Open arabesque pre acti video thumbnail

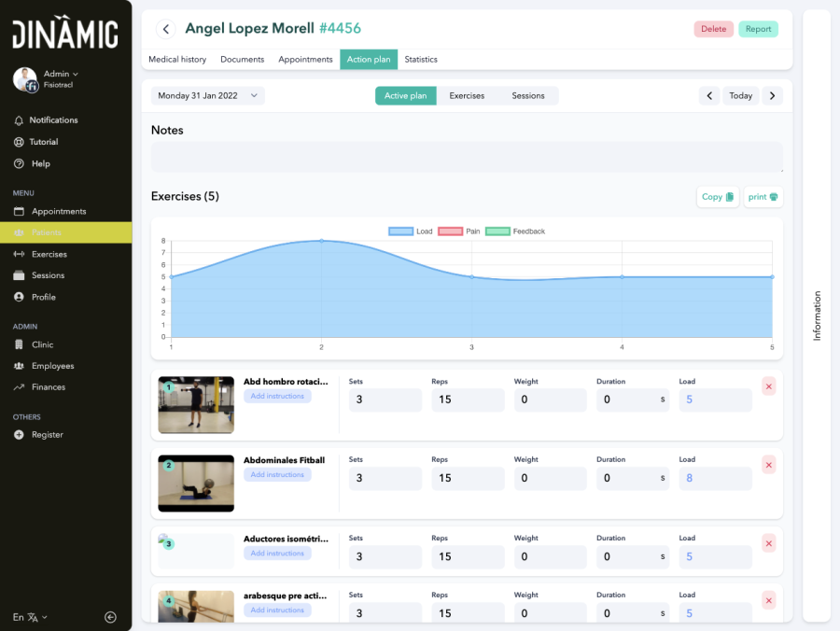tap(196, 606)
